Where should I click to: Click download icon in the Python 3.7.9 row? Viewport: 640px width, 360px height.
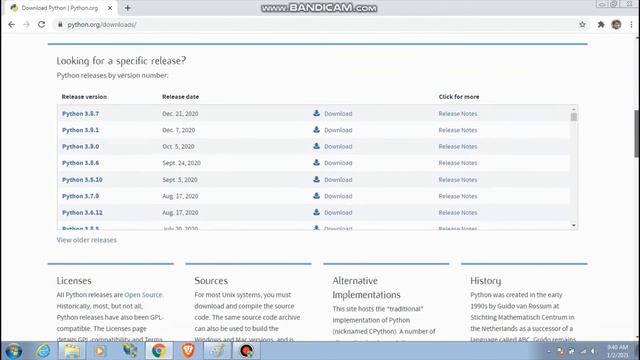coord(316,196)
